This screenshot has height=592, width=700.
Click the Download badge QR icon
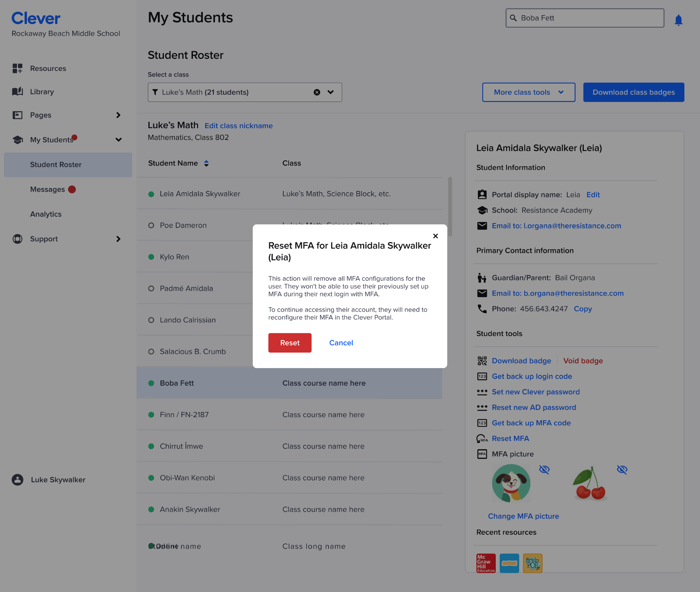coord(482,361)
